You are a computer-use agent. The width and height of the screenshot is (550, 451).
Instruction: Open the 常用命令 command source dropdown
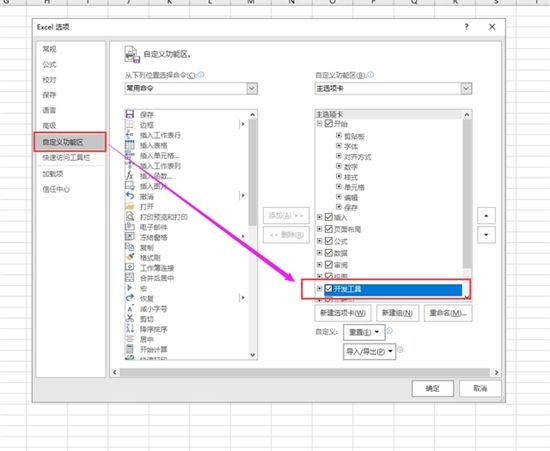pos(252,88)
